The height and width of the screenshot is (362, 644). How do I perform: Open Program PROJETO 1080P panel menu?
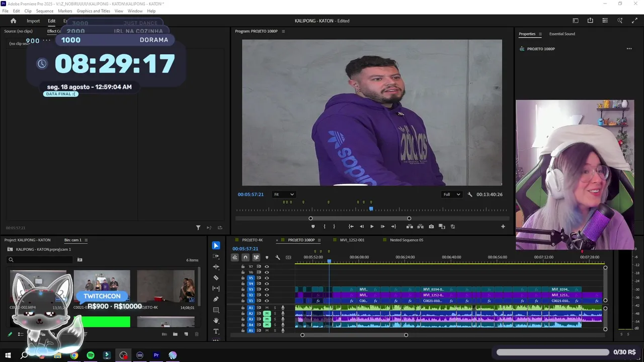(x=283, y=31)
